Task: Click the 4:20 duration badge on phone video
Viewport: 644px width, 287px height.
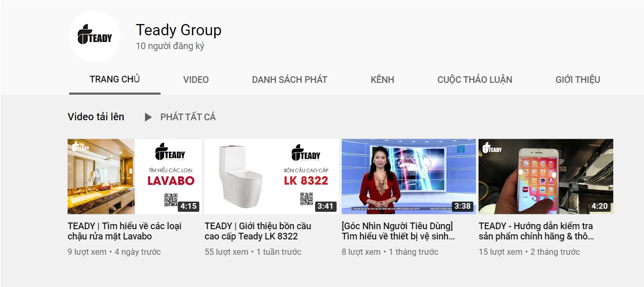Action: click(599, 206)
